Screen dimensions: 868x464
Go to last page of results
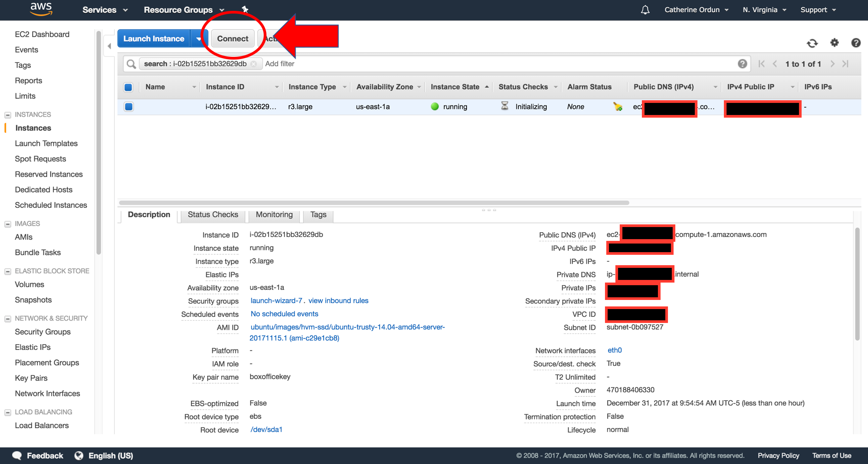[x=845, y=64]
